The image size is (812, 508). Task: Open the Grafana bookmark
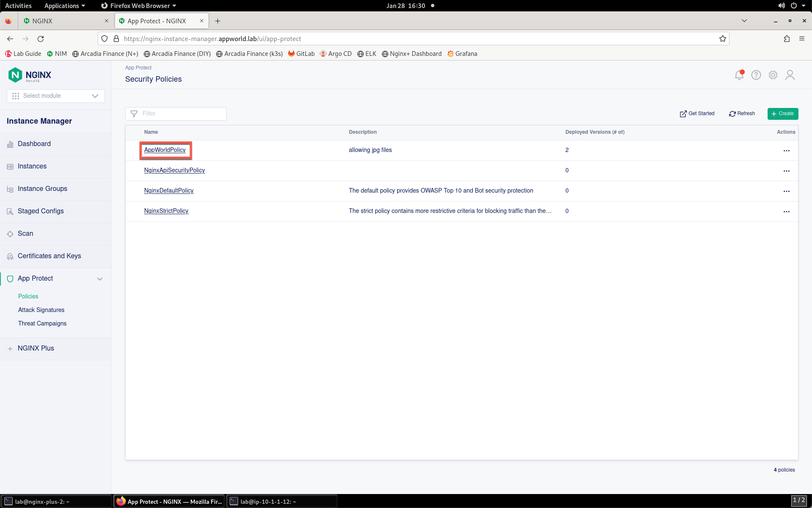(x=462, y=54)
